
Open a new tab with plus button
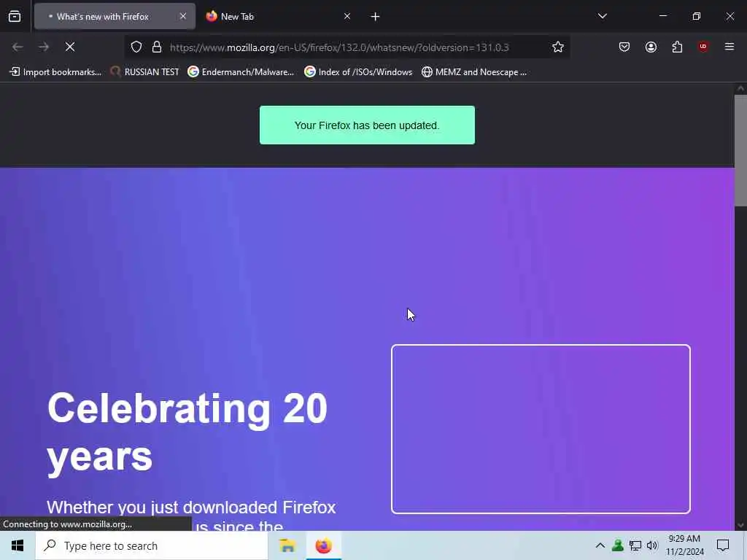coord(376,17)
